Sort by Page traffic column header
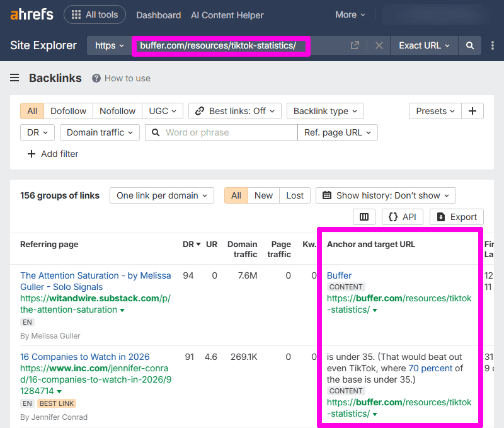Screen dimensions: 504x428 click(279, 249)
